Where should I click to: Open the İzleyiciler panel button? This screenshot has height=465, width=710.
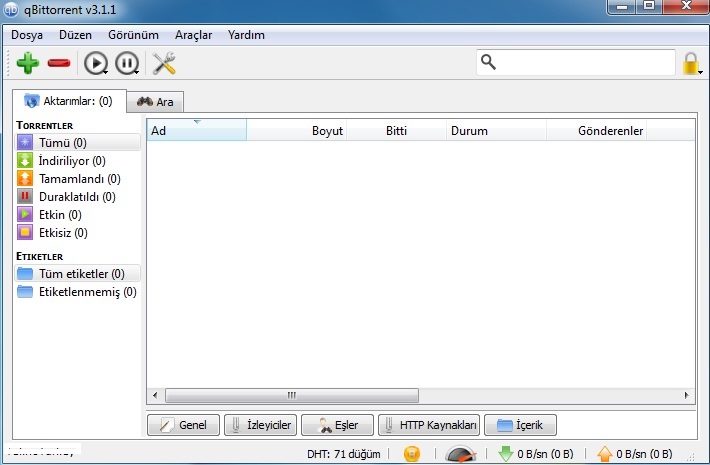tap(260, 425)
